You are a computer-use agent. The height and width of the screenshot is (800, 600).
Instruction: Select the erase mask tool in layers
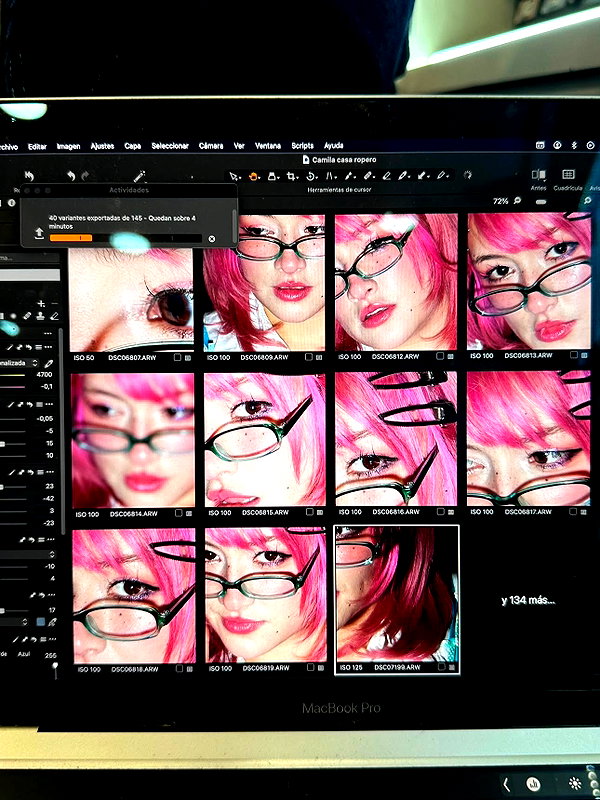(54, 316)
